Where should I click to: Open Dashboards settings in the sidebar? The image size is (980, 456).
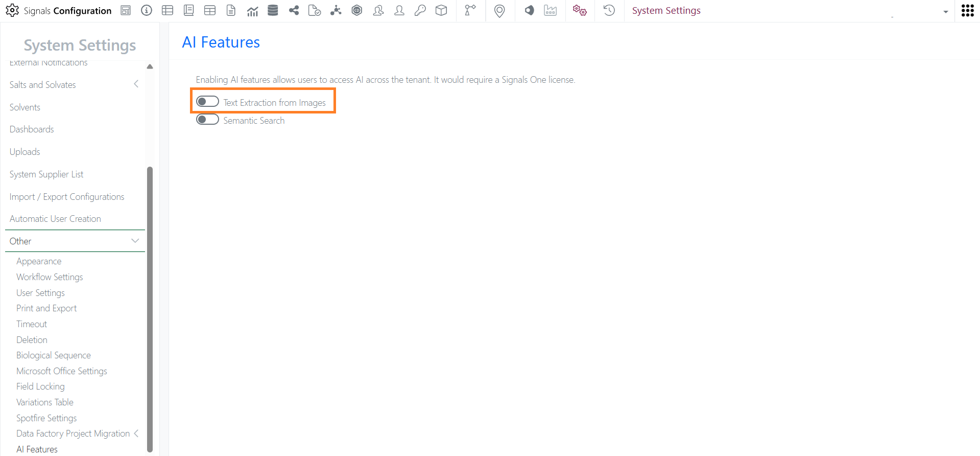[32, 129]
